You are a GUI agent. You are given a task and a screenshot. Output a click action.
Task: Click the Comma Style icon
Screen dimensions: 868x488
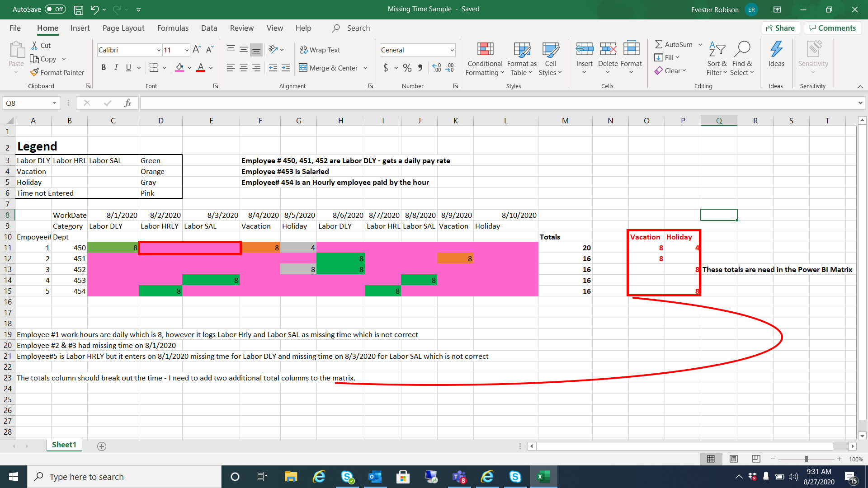[420, 68]
